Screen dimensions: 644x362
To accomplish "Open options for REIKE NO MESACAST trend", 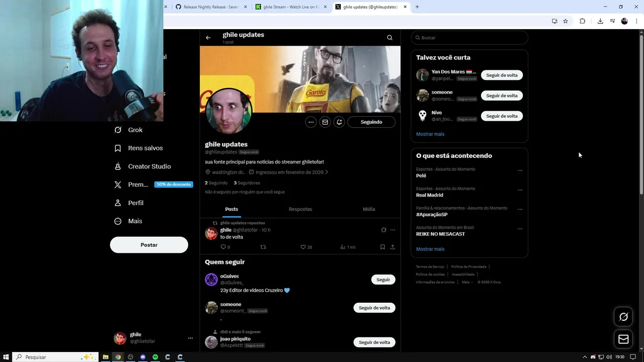I will tap(520, 229).
